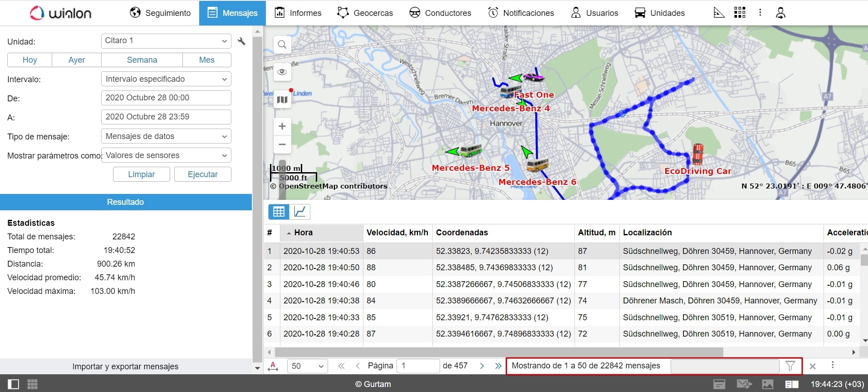Image resolution: width=868 pixels, height=392 pixels.
Task: Open the Informes tab
Action: [298, 13]
